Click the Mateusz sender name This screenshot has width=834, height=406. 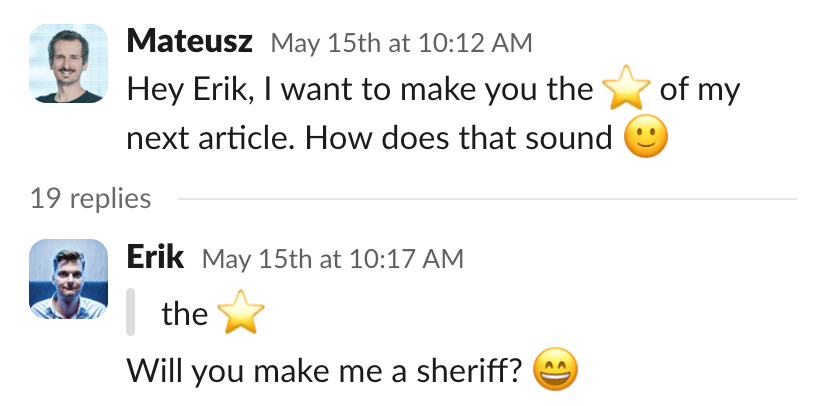[192, 42]
